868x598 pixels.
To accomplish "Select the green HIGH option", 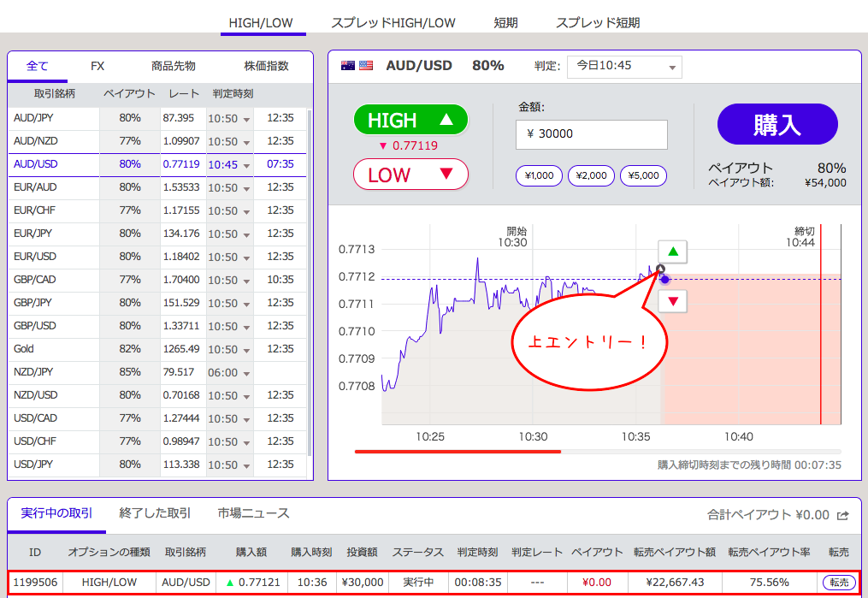I will (410, 120).
